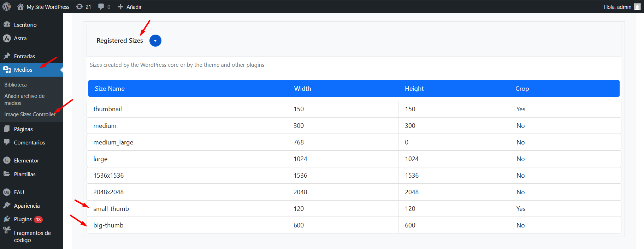Select the 2048x2048 size name cell

(x=187, y=192)
